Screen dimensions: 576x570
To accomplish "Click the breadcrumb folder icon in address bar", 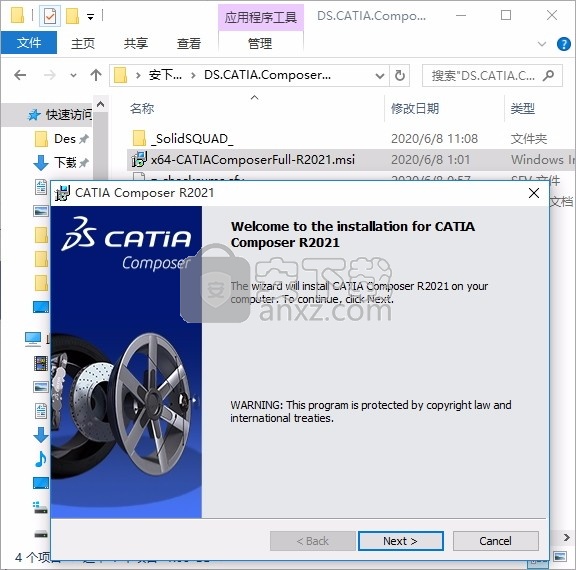I will coord(120,75).
